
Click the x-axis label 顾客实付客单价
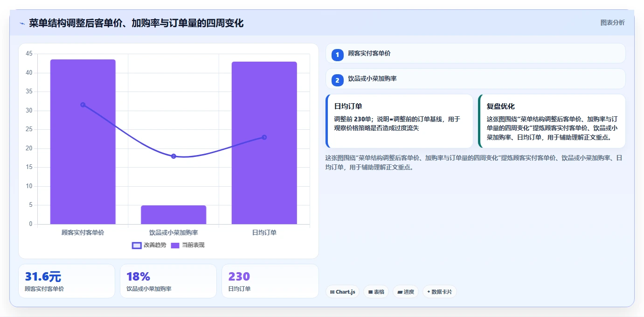click(x=83, y=232)
